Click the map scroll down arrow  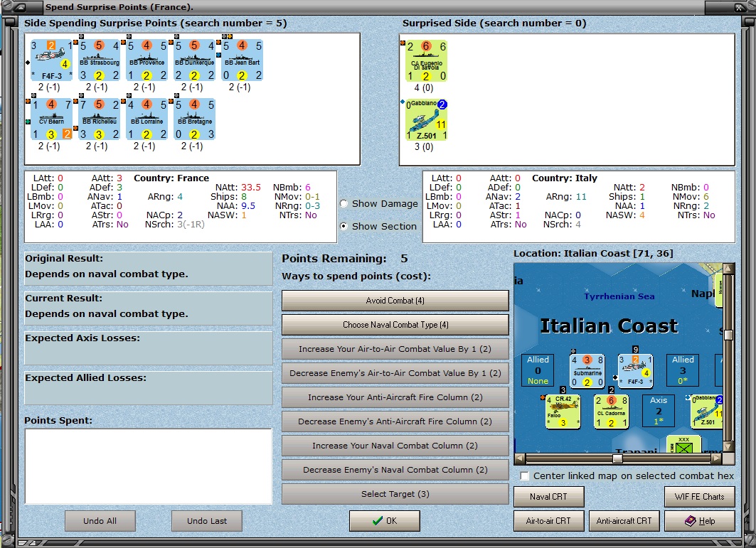tap(728, 447)
